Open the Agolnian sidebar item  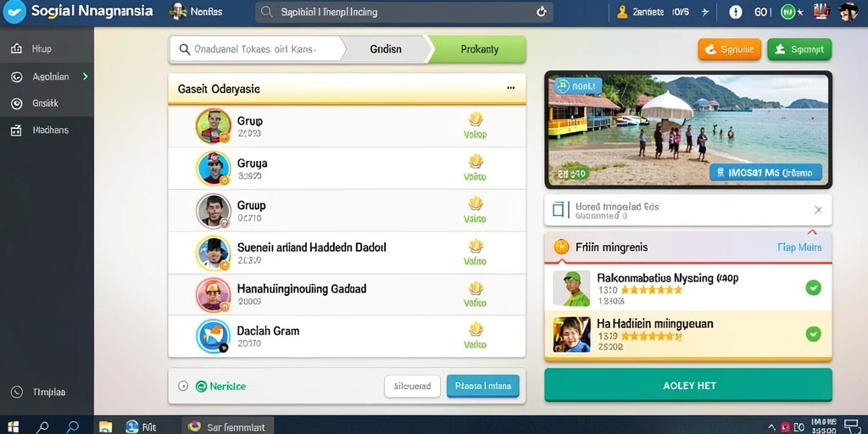click(x=47, y=77)
